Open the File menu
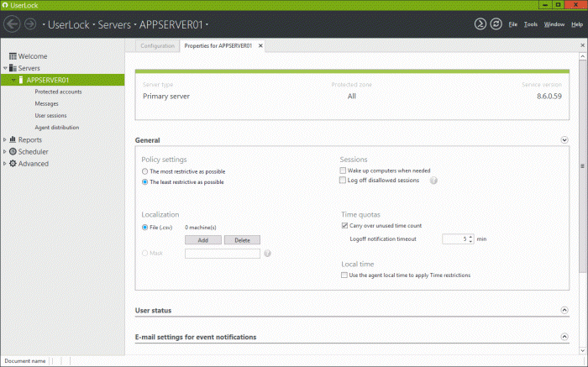This screenshot has width=588, height=367. [512, 24]
